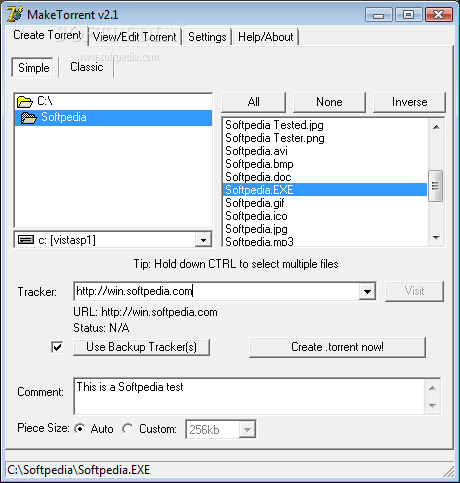
Task: Open the Settings tab
Action: [207, 37]
